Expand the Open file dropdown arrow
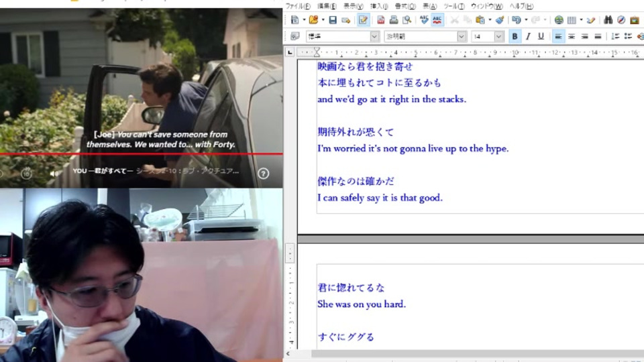The image size is (644, 362). (323, 19)
